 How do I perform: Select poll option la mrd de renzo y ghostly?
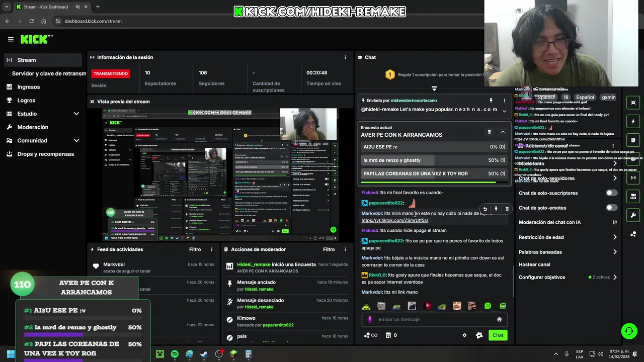click(434, 160)
